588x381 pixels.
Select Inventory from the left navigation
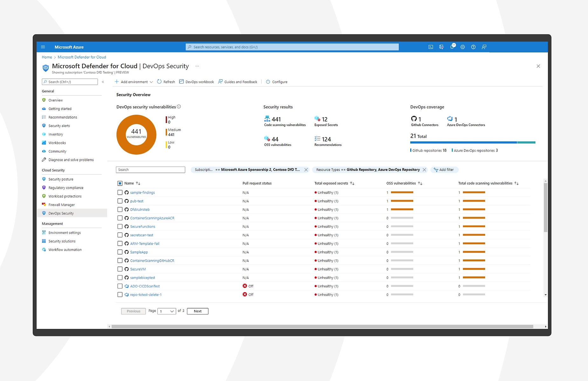pos(55,134)
